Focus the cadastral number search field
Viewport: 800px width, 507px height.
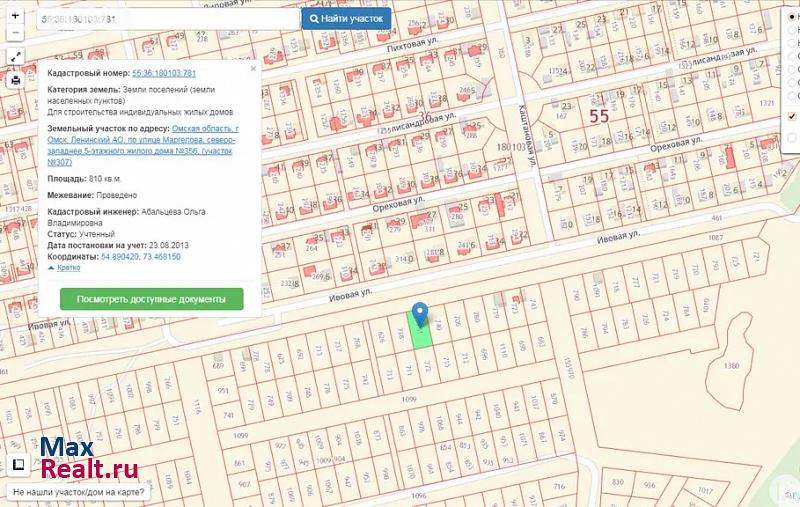pyautogui.click(x=165, y=19)
